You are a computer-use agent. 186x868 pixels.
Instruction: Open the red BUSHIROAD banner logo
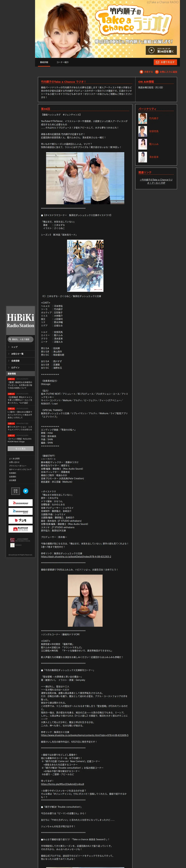coord(21,503)
